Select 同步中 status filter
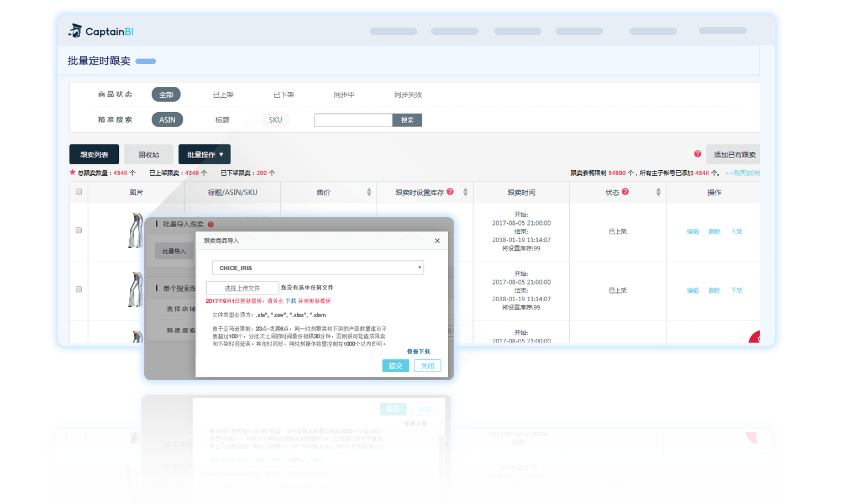The width and height of the screenshot is (866, 504). pos(344,95)
